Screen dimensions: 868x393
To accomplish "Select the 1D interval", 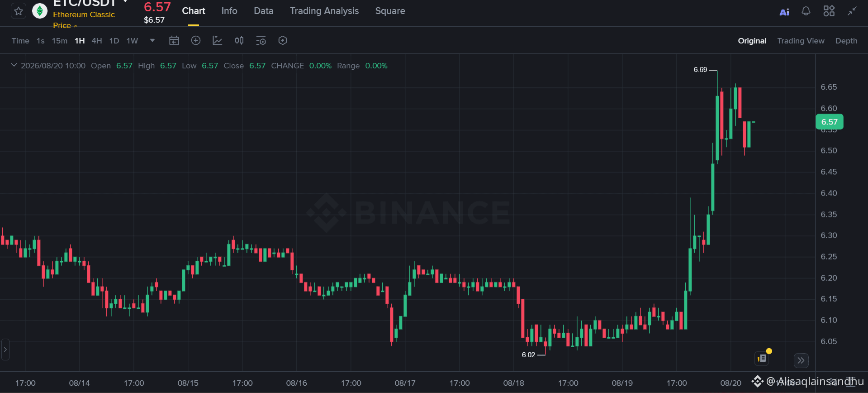I will click(114, 41).
